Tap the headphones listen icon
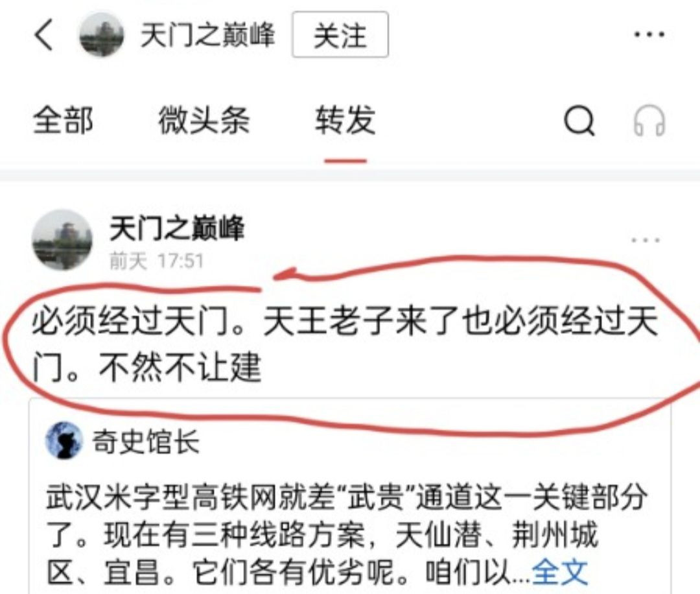The height and width of the screenshot is (594, 700). click(x=649, y=120)
